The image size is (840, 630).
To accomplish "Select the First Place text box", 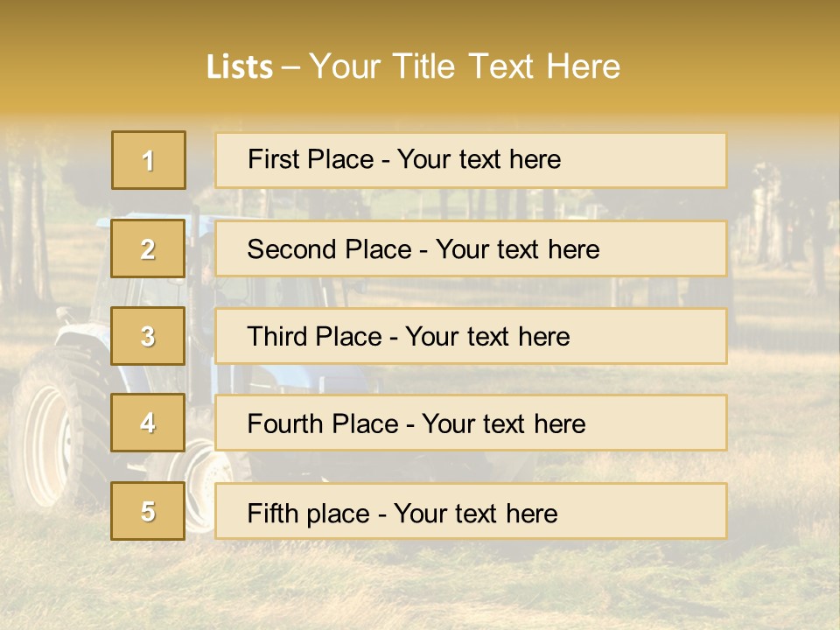I will pos(471,160).
